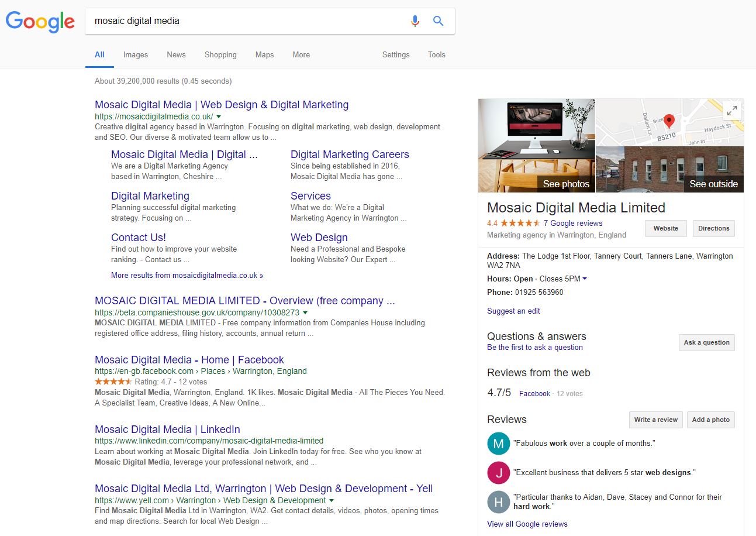The width and height of the screenshot is (756, 536).
Task: Open the 'Web Design' sitelink
Action: click(319, 238)
